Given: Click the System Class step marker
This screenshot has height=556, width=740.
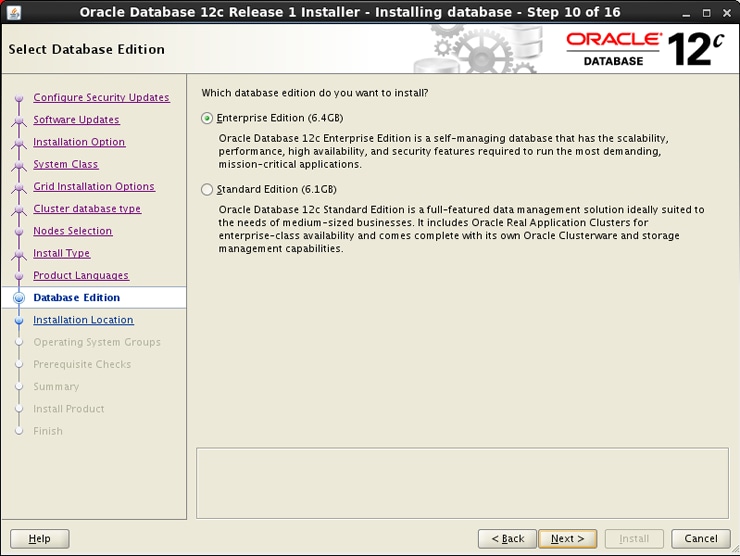Looking at the screenshot, I should 19,165.
